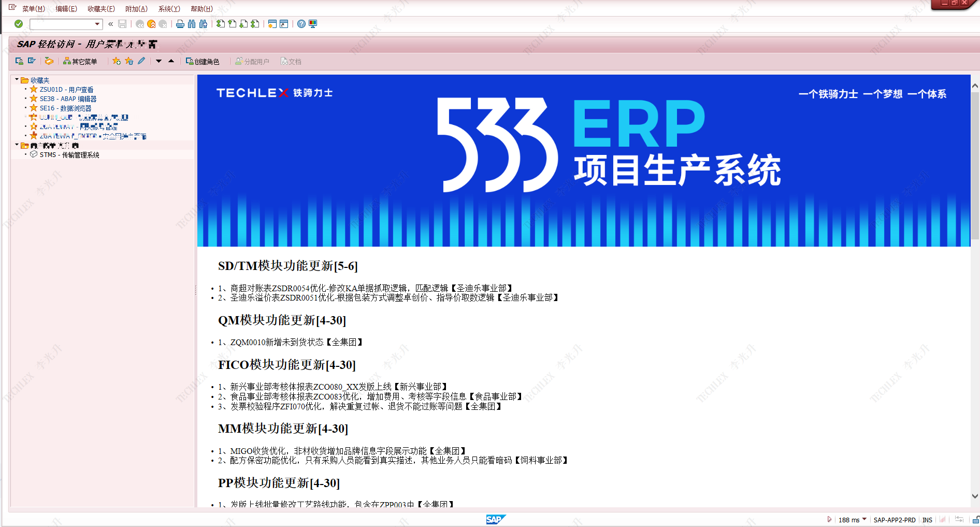Click the SD/TM模块功能更新[5-6] heading
The image size is (980, 527).
pos(288,266)
